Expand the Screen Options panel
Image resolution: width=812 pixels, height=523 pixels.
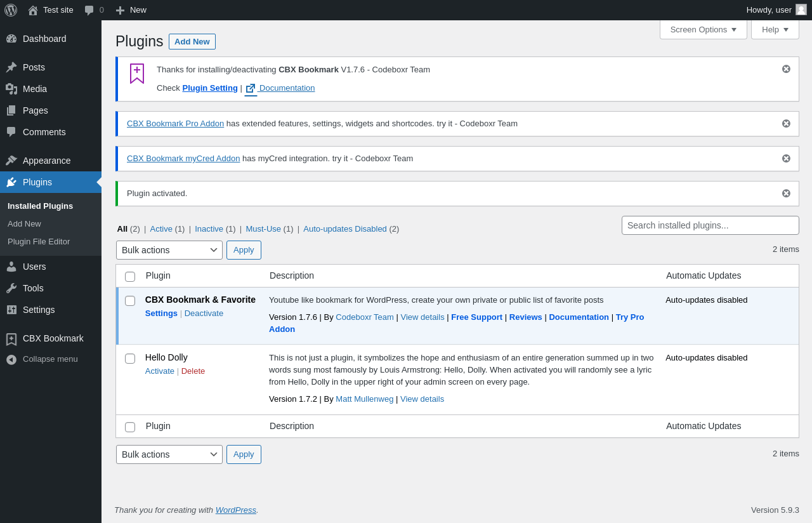point(703,29)
